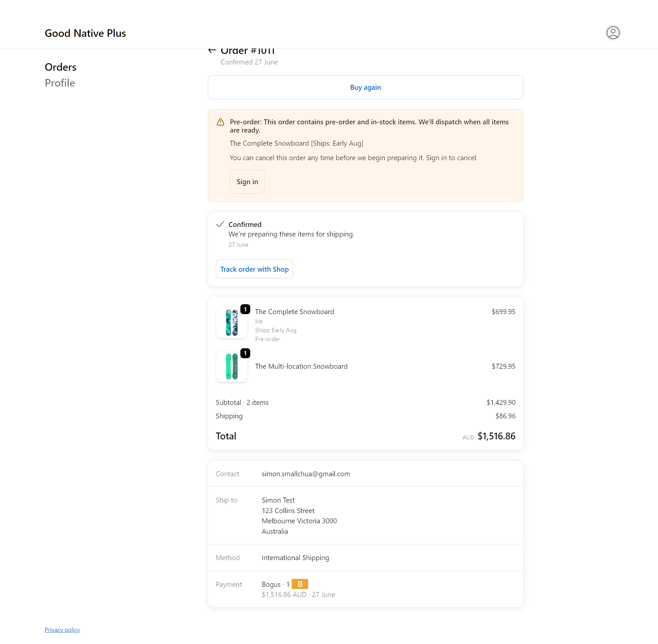Click the back arrow beside Order title

click(x=212, y=51)
